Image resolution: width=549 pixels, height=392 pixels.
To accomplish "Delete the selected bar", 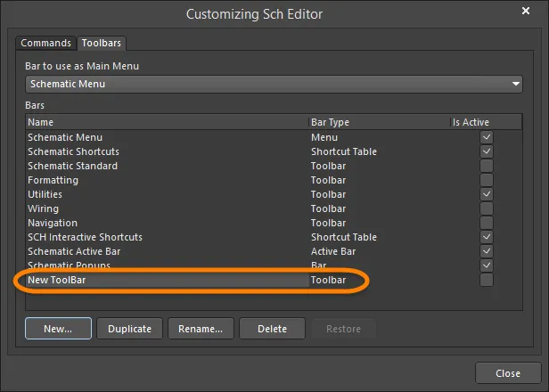I will 272,329.
